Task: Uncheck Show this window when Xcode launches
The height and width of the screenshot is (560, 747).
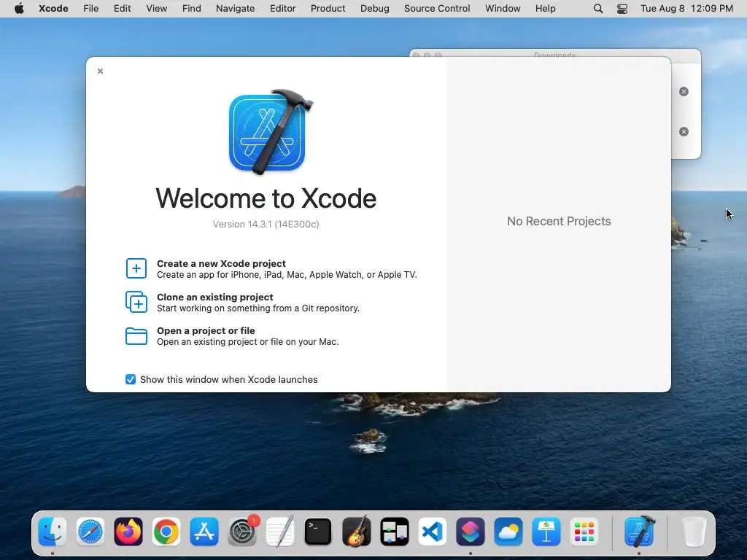Action: [x=131, y=379]
